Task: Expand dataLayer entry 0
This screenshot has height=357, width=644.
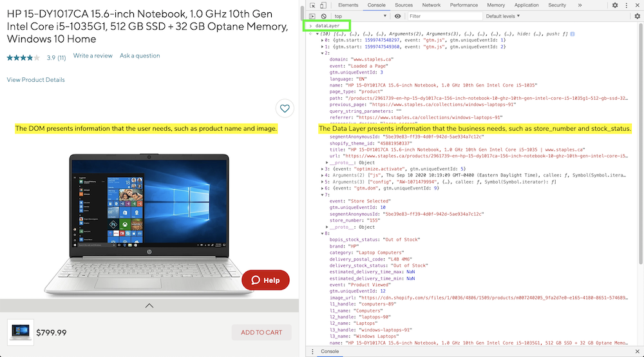Action: click(323, 40)
